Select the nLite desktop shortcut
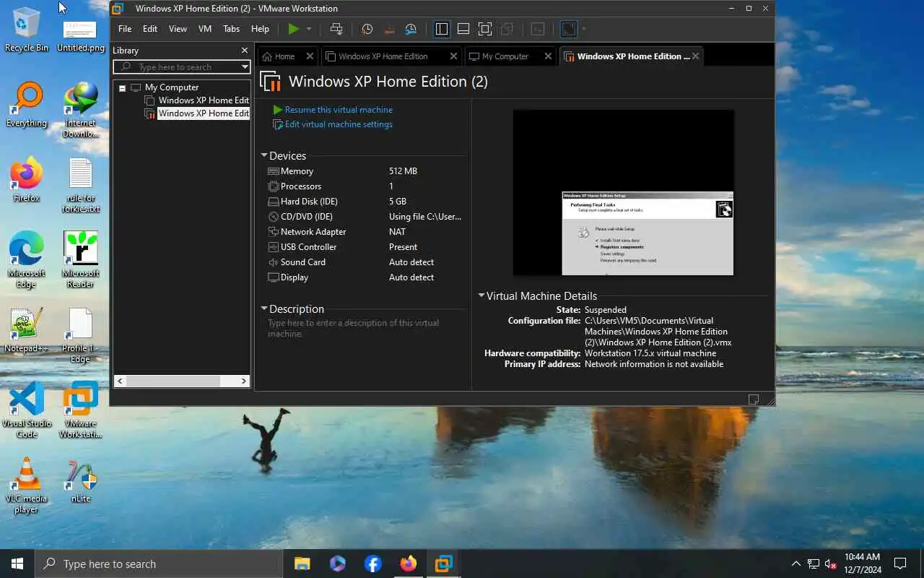 pyautogui.click(x=81, y=480)
